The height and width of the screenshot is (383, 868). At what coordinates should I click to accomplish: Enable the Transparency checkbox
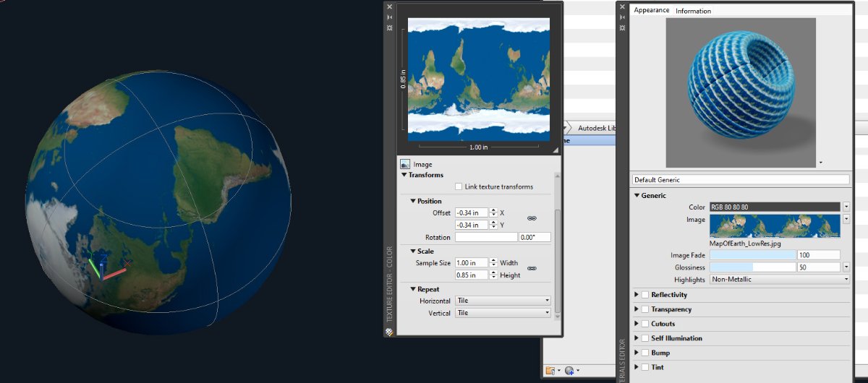pos(645,309)
